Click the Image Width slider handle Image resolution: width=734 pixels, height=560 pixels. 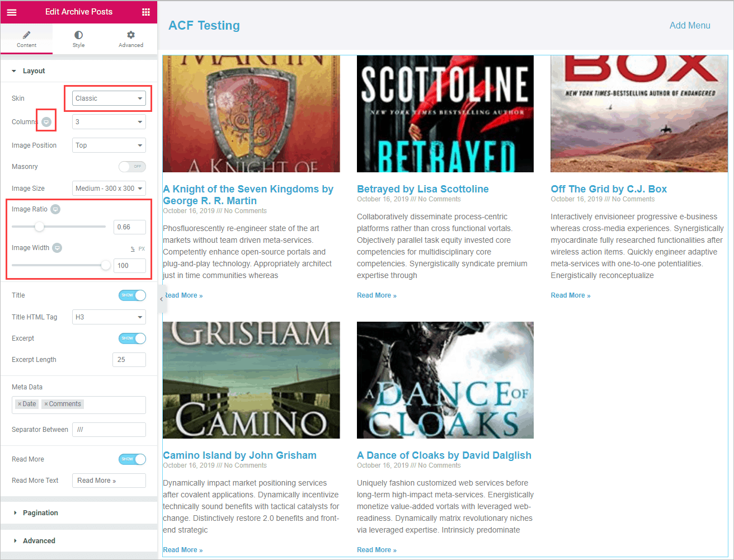pyautogui.click(x=106, y=265)
